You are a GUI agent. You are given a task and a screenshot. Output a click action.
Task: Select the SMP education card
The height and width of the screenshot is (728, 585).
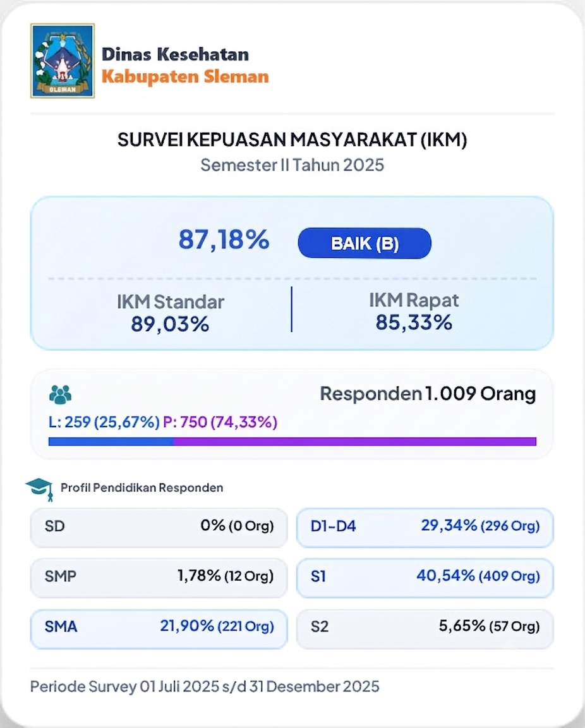(159, 576)
